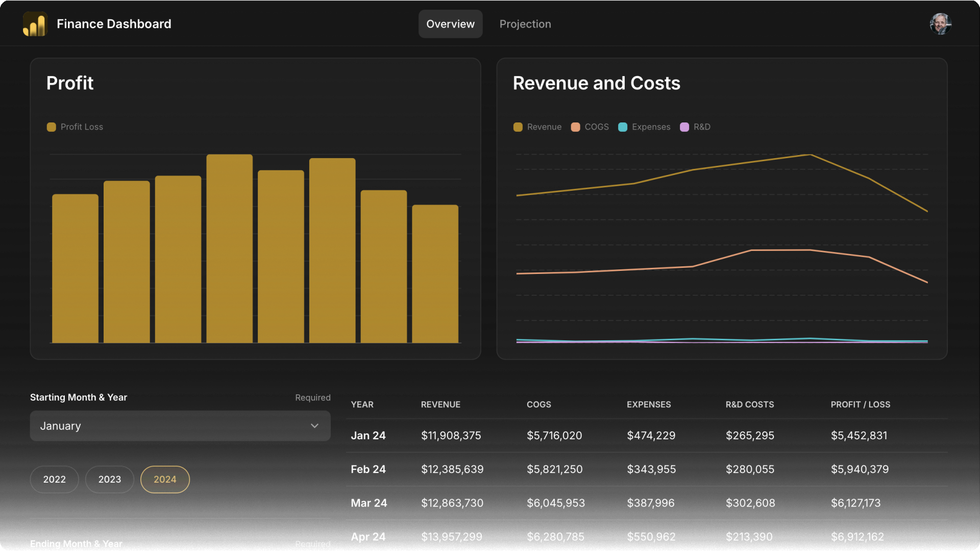Click the COGS column header
980x551 pixels.
point(538,405)
